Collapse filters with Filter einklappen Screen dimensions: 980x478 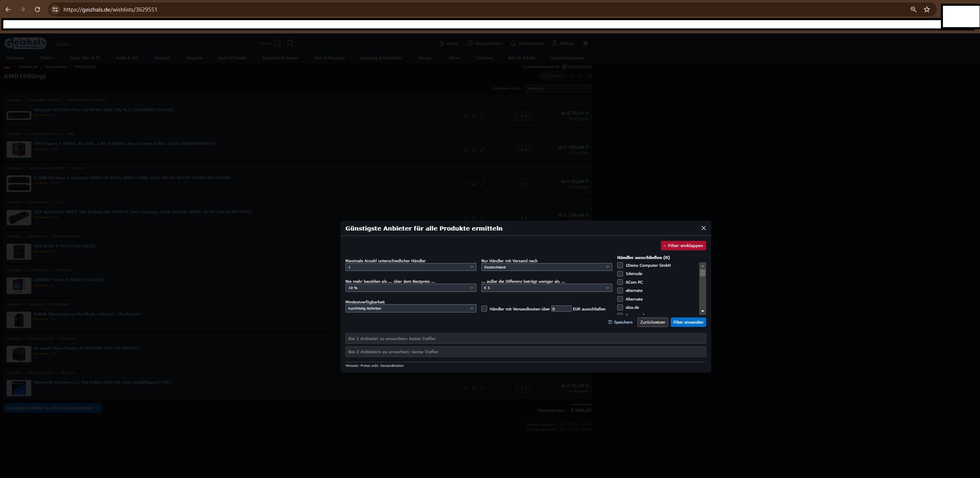pos(683,245)
